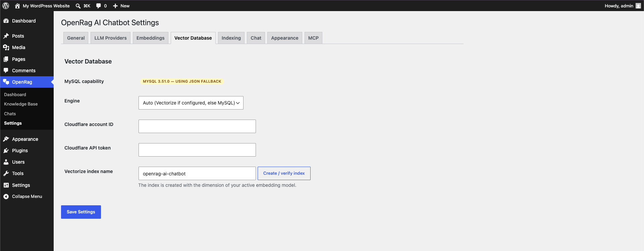Focus the Cloudflare account ID field
644x251 pixels.
click(x=197, y=126)
